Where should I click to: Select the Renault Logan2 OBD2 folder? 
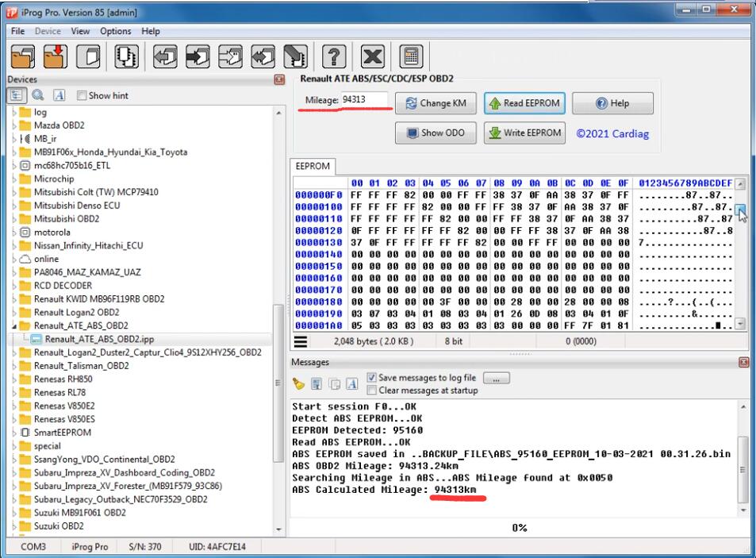[x=76, y=313]
